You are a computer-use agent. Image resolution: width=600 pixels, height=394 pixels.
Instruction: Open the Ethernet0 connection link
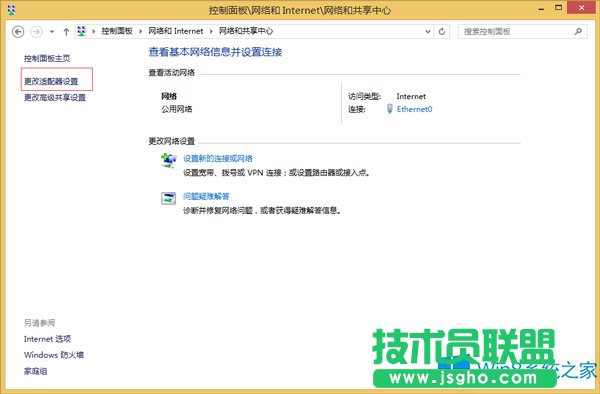414,109
